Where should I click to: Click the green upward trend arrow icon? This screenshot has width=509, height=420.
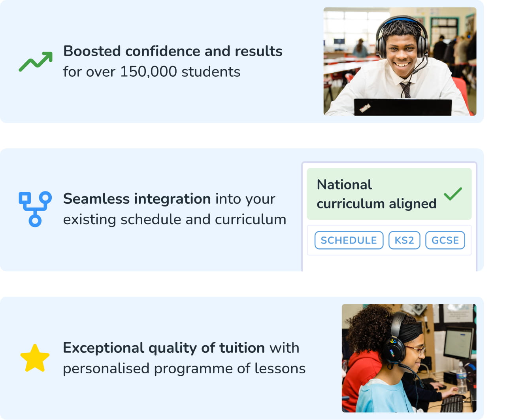[36, 62]
